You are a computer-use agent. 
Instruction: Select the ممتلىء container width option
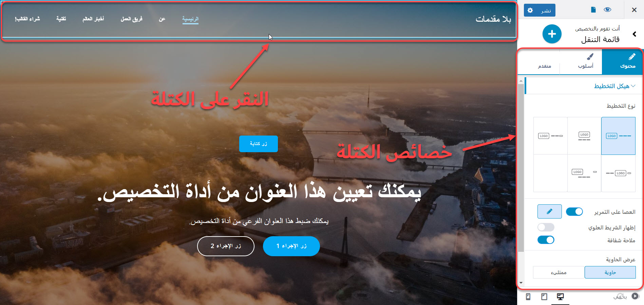click(x=559, y=272)
